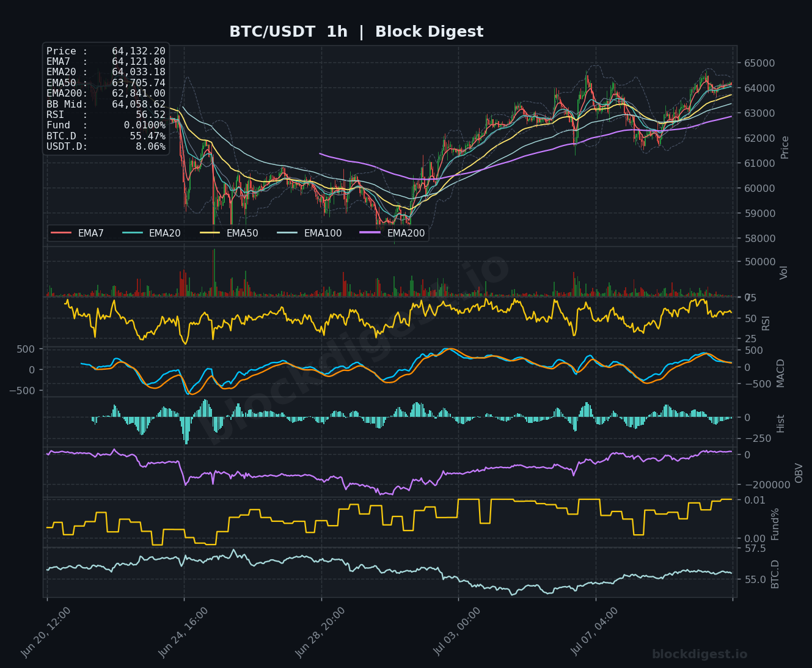Click the 'Jun 28, 20:00' time axis label

point(320,632)
